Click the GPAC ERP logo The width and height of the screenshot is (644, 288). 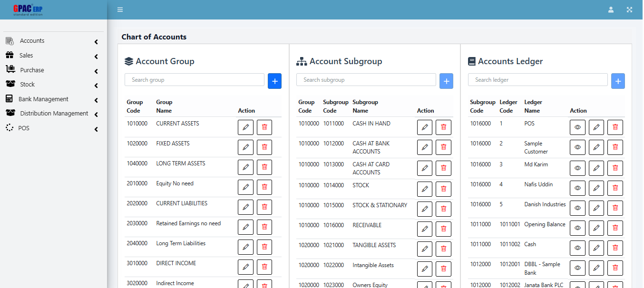28,10
